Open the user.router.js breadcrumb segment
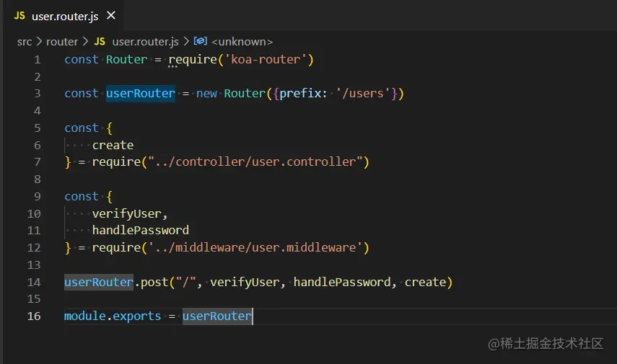 145,42
